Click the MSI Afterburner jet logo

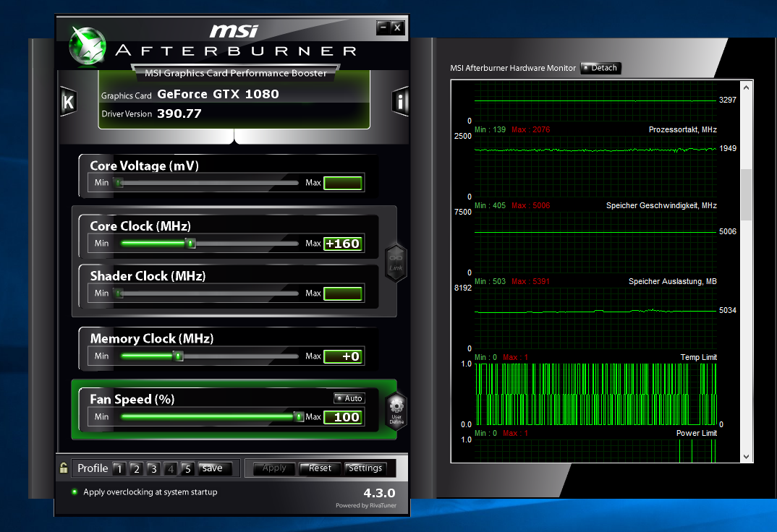click(x=88, y=46)
